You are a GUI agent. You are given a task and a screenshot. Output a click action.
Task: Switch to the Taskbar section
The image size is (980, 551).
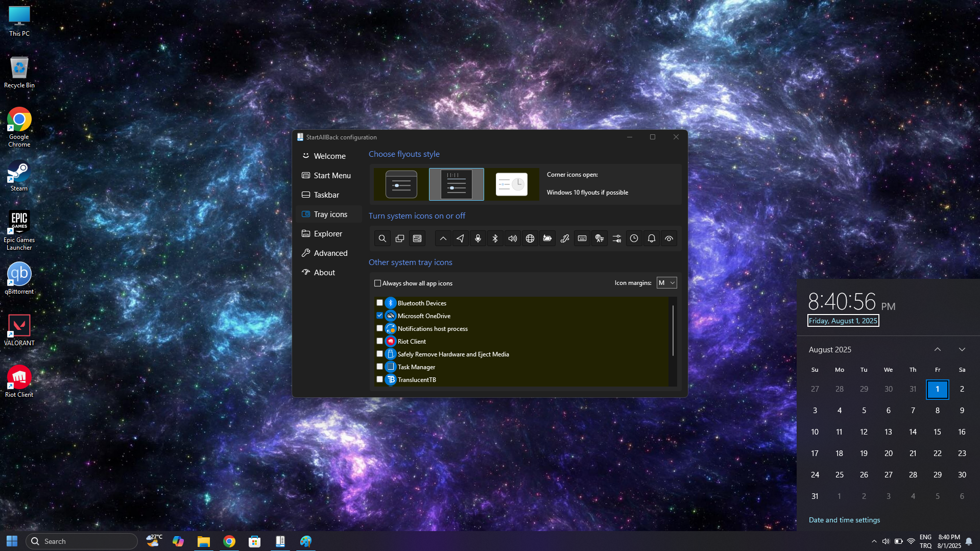329,195
